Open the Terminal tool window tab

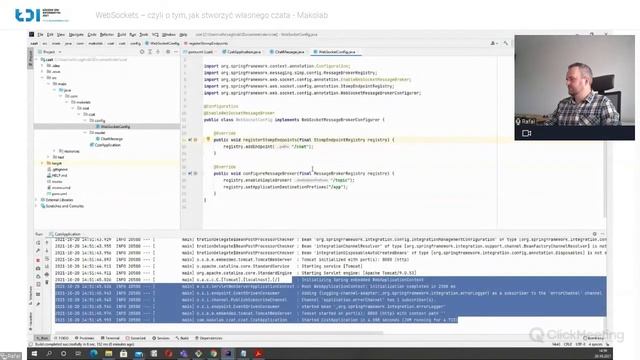click(x=110, y=338)
